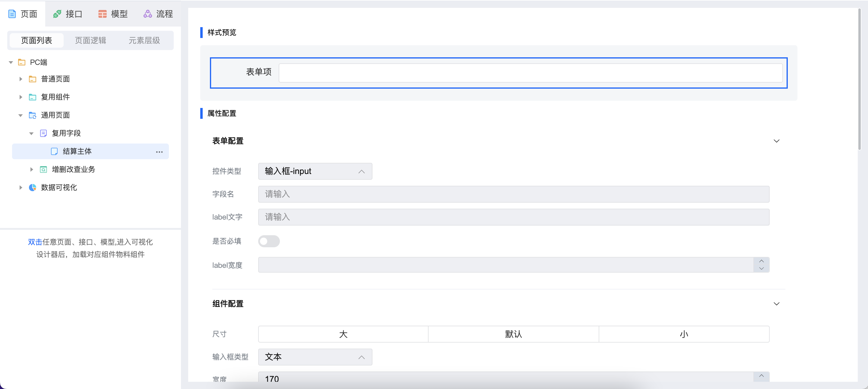Screen dimensions: 868x389
Task: Decrease label宽度 with down arrow
Action: tap(761, 268)
